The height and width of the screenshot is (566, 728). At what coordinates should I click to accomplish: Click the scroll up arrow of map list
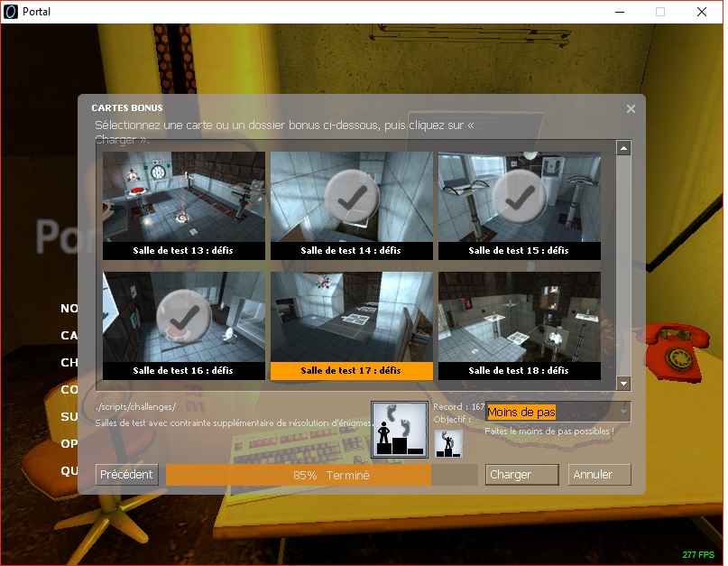[x=622, y=148]
